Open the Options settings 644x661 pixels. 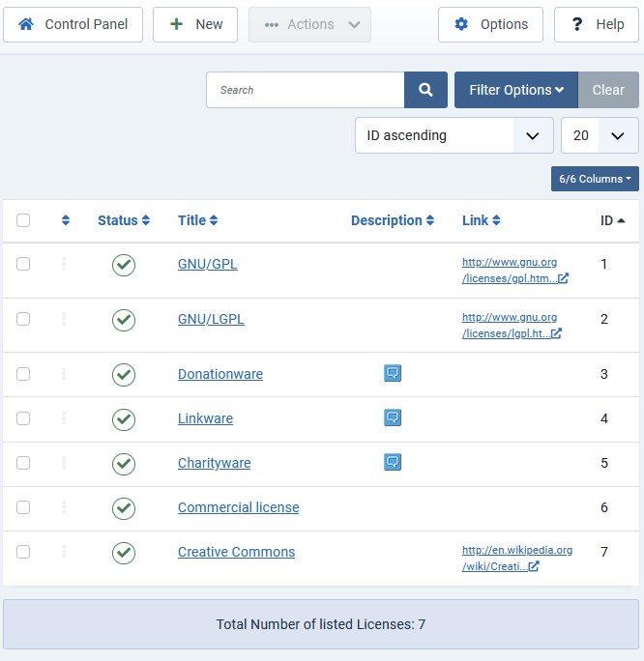(490, 24)
